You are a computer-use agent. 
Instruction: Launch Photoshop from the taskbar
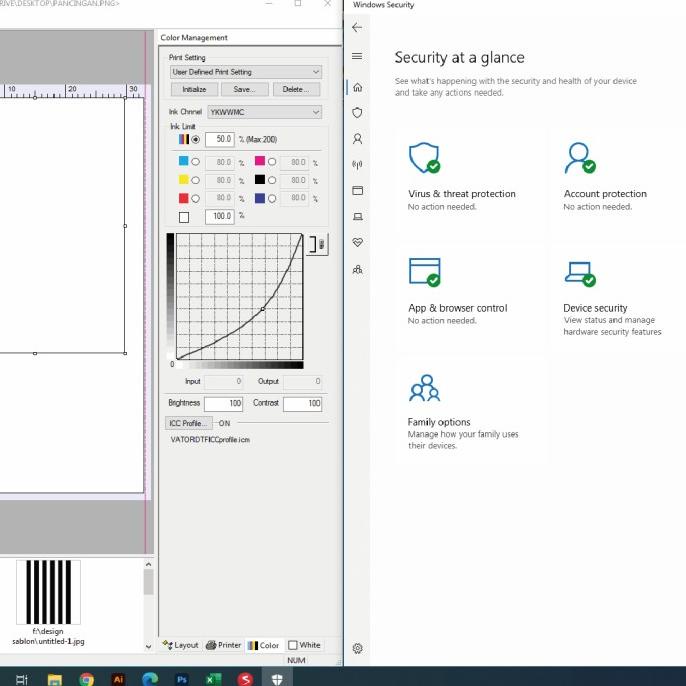coord(182,678)
